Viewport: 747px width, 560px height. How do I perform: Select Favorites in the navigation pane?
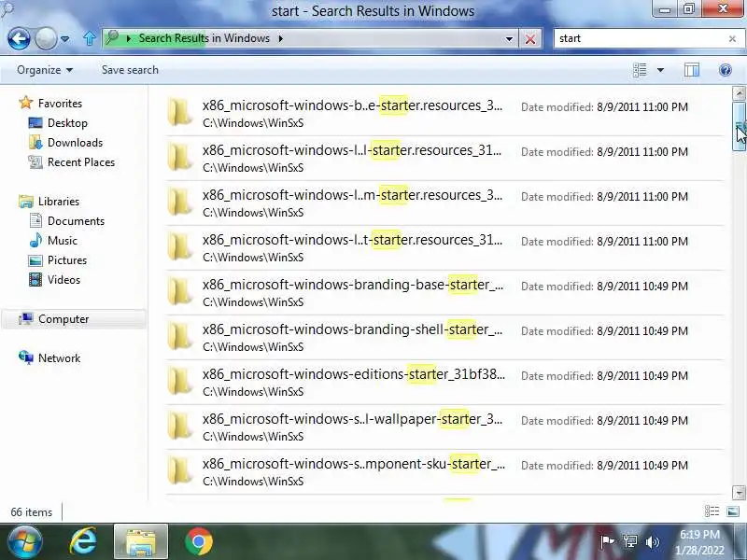(60, 104)
